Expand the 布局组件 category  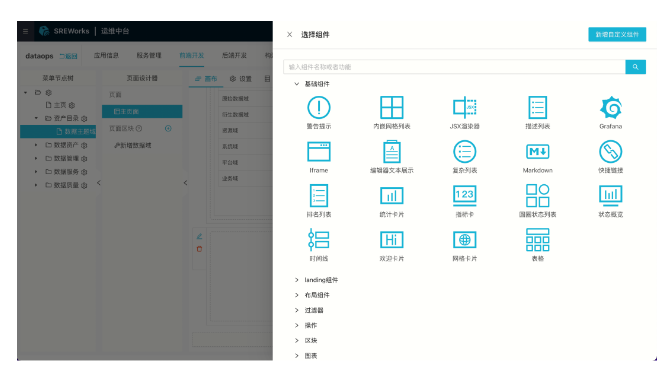pyautogui.click(x=297, y=295)
